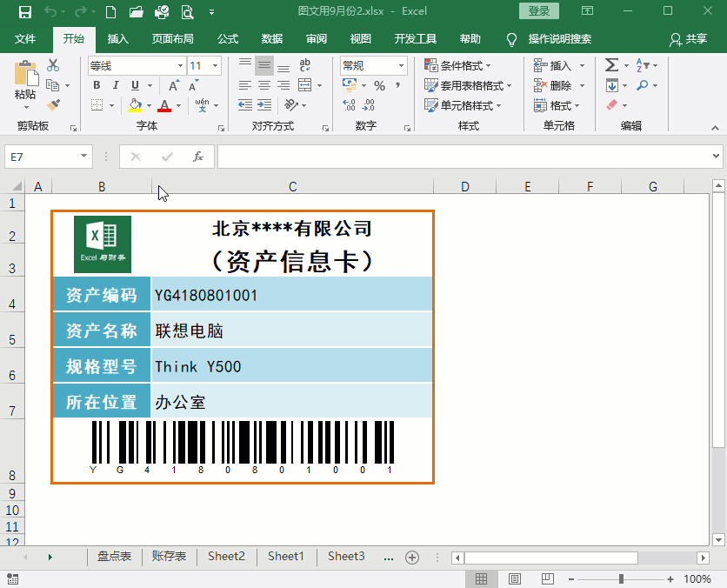Decrease decimal places icon
The height and width of the screenshot is (588, 727).
[x=368, y=105]
